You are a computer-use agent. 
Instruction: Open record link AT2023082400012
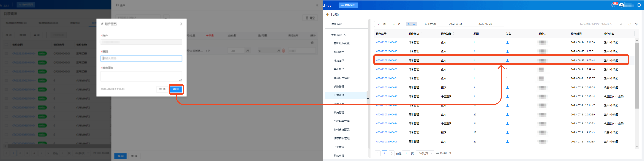coord(386,42)
